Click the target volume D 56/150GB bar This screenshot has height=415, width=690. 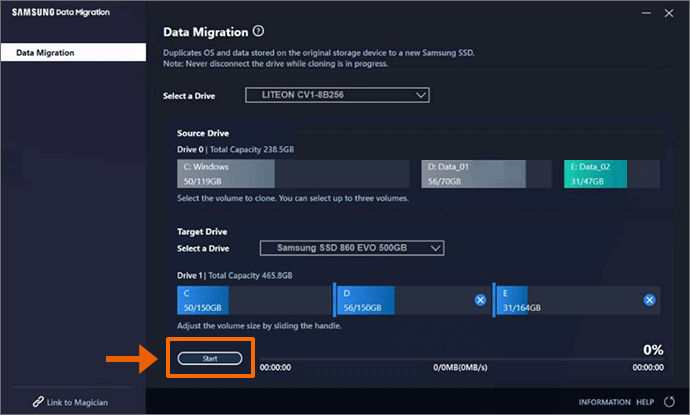tap(414, 300)
